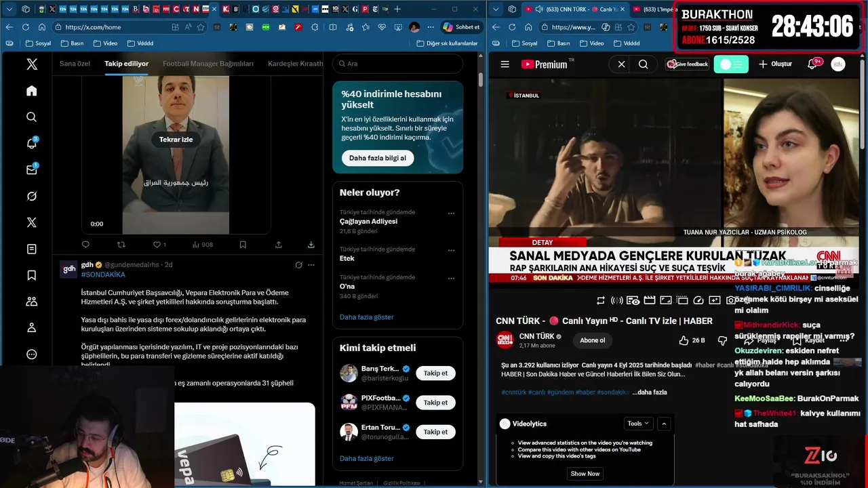868x488 pixels.
Task: Like the CNN TÜRK live video
Action: click(x=692, y=340)
